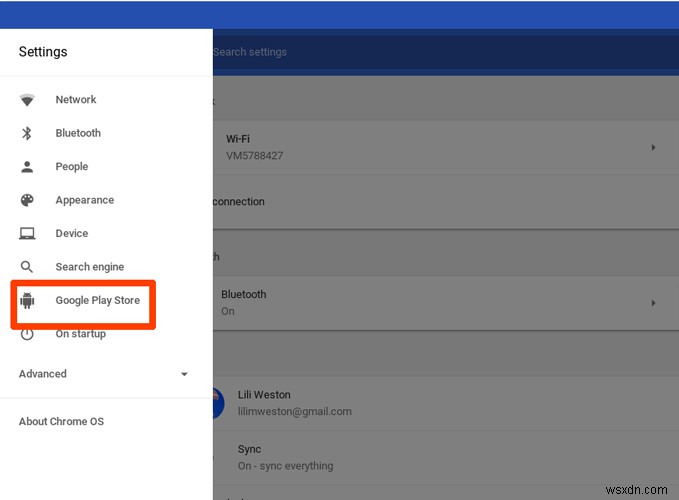Open Search engine settings
This screenshot has width=679, height=500.
(x=90, y=267)
